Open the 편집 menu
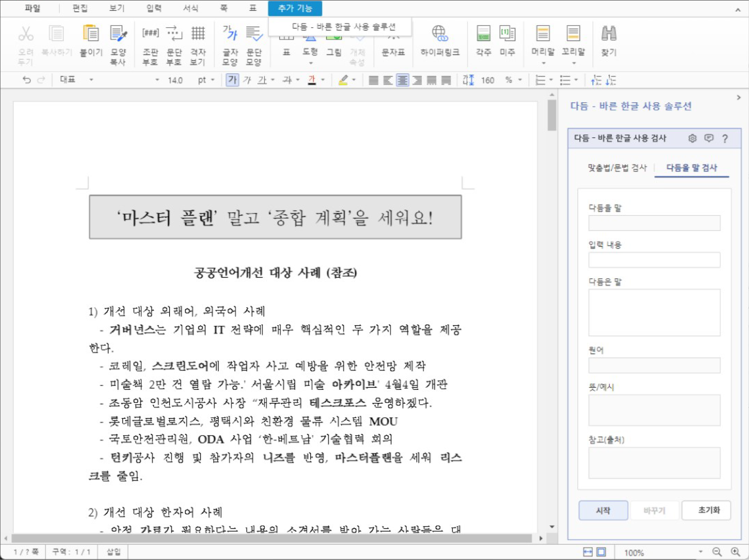 [80, 8]
